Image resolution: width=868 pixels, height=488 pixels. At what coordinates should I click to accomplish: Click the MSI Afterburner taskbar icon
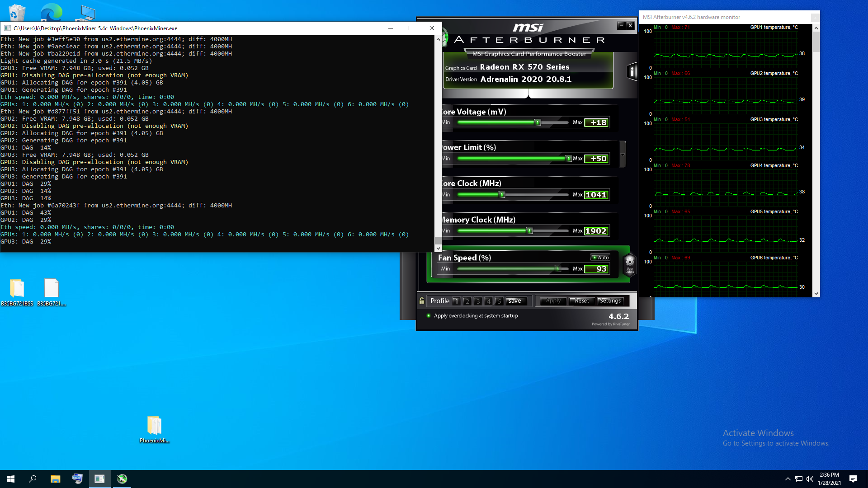[122, 479]
